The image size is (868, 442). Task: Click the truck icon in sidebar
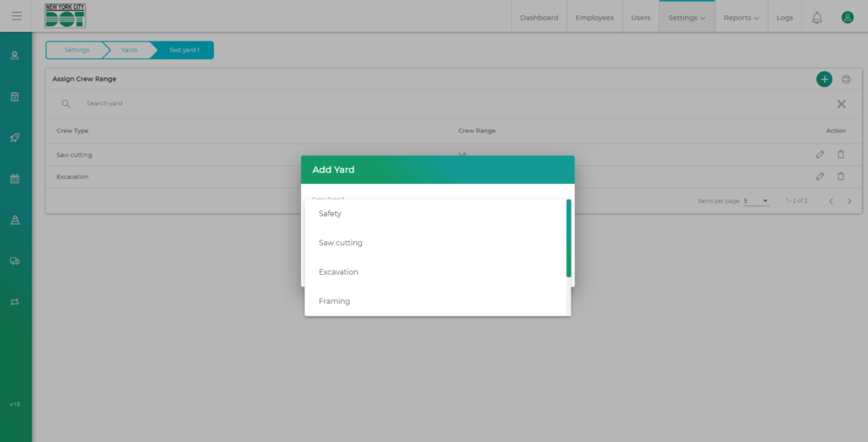(x=14, y=260)
